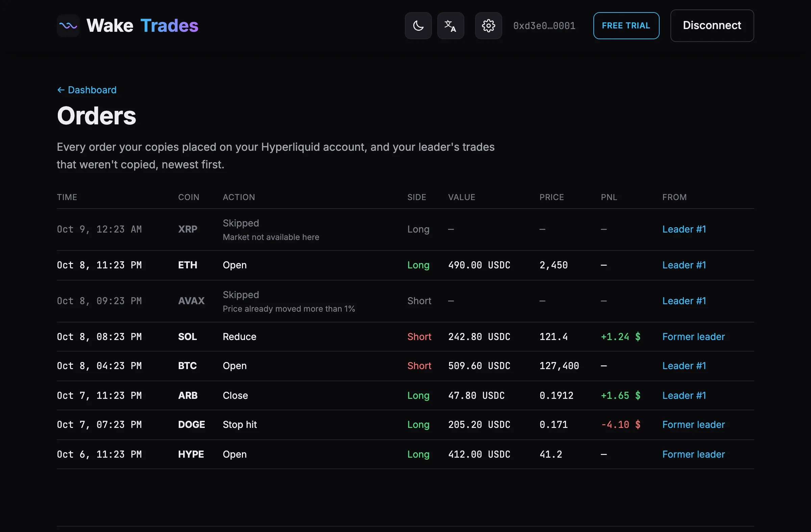811x532 pixels.
Task: Click the TIME column header
Action: (67, 197)
